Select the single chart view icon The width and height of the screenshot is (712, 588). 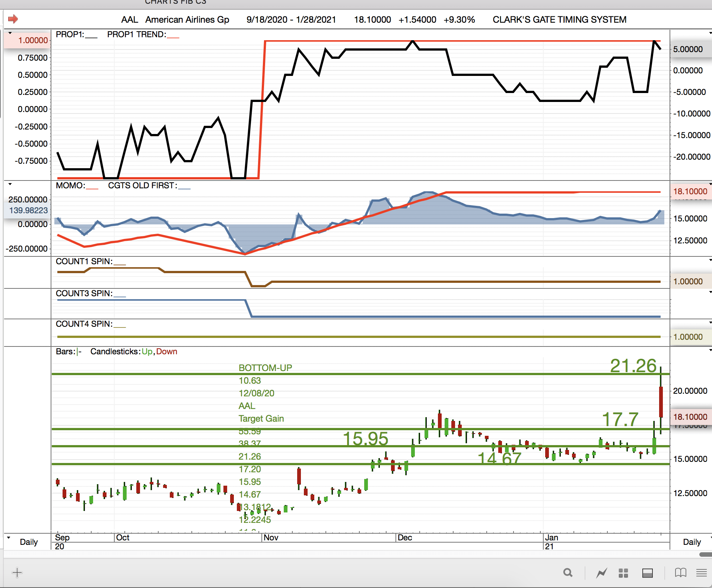[x=601, y=573]
